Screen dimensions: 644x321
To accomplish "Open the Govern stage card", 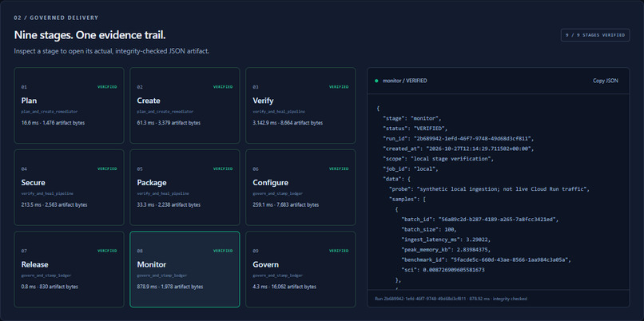I will click(x=300, y=269).
